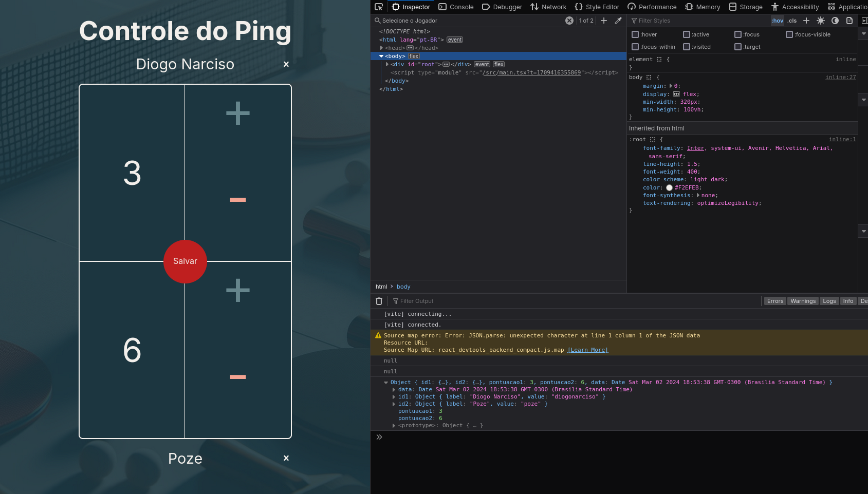This screenshot has height=494, width=868.
Task: Toggle the Logs console filter
Action: [x=829, y=301]
